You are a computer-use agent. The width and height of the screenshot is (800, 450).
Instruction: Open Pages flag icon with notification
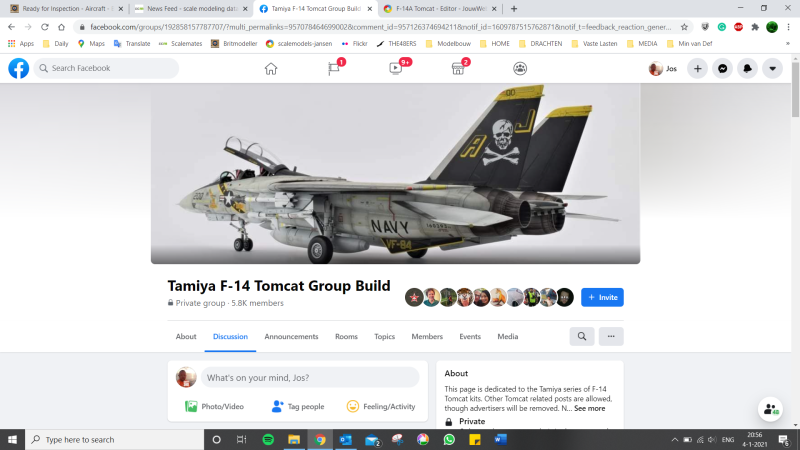(334, 68)
